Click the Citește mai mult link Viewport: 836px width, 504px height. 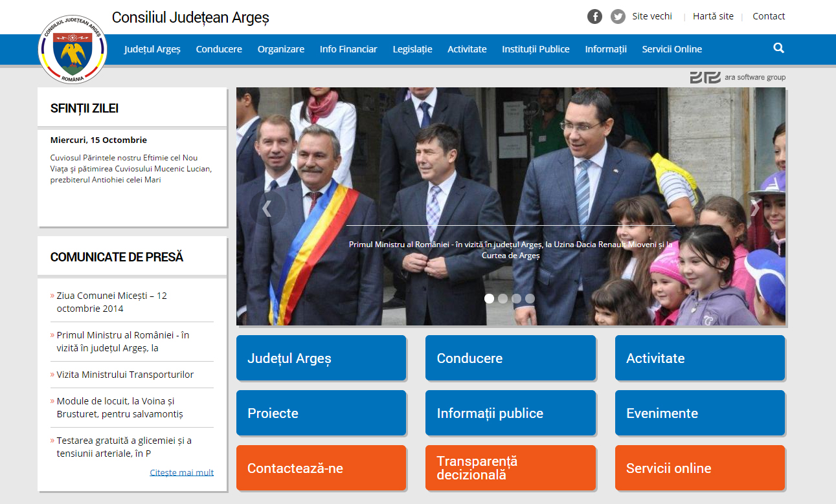pyautogui.click(x=182, y=472)
